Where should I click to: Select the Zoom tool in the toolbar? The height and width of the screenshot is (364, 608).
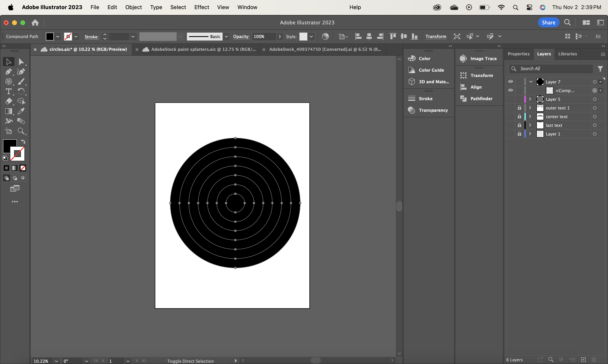click(x=21, y=131)
